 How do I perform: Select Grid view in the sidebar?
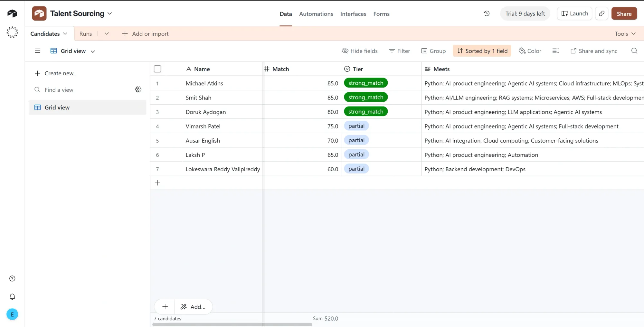[x=88, y=107]
